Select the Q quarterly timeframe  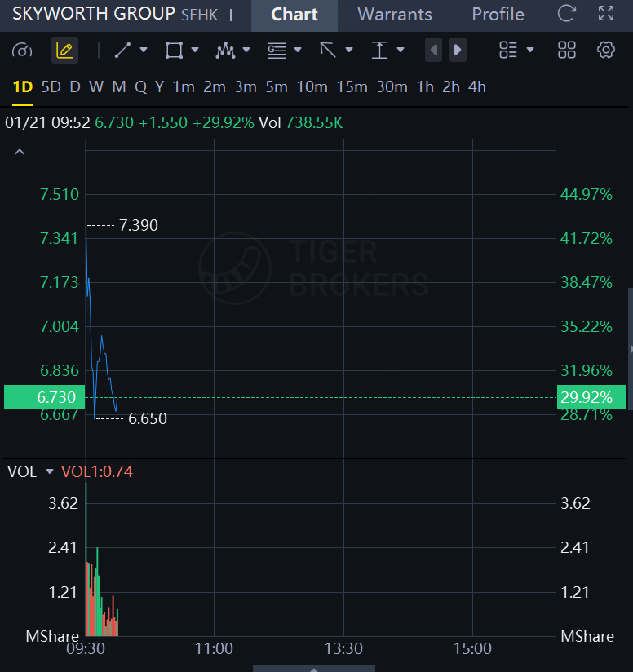tap(140, 87)
